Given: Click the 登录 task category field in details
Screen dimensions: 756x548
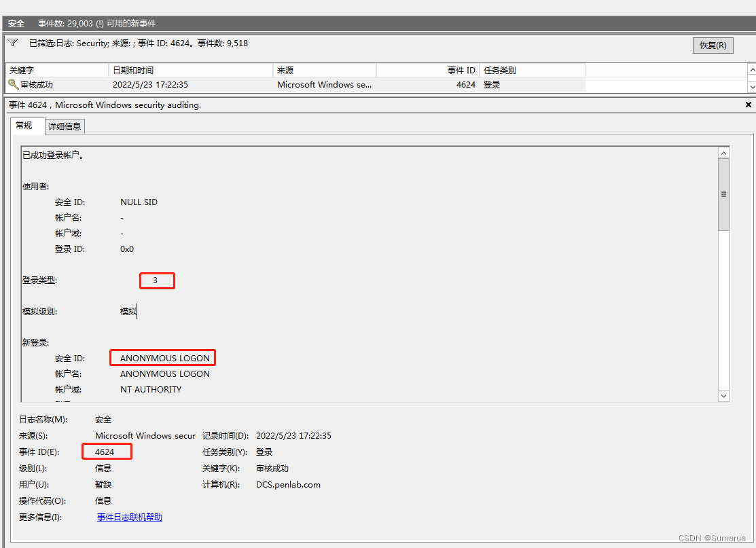Looking at the screenshot, I should [x=264, y=452].
